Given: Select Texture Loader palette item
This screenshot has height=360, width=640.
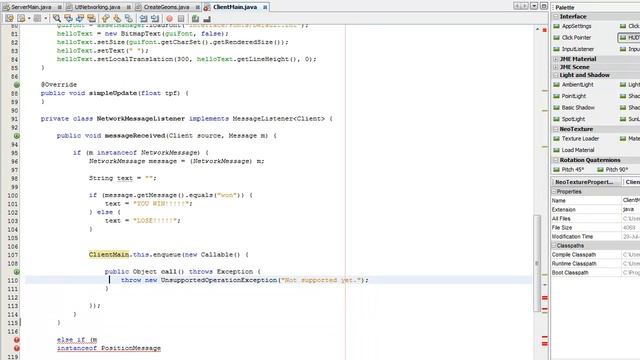Looking at the screenshot, I should click(575, 139).
